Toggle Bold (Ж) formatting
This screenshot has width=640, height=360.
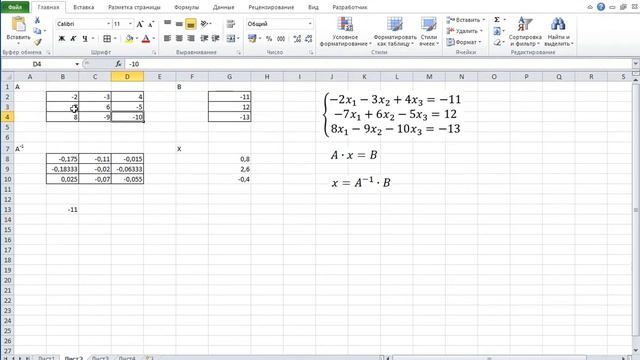(62, 38)
